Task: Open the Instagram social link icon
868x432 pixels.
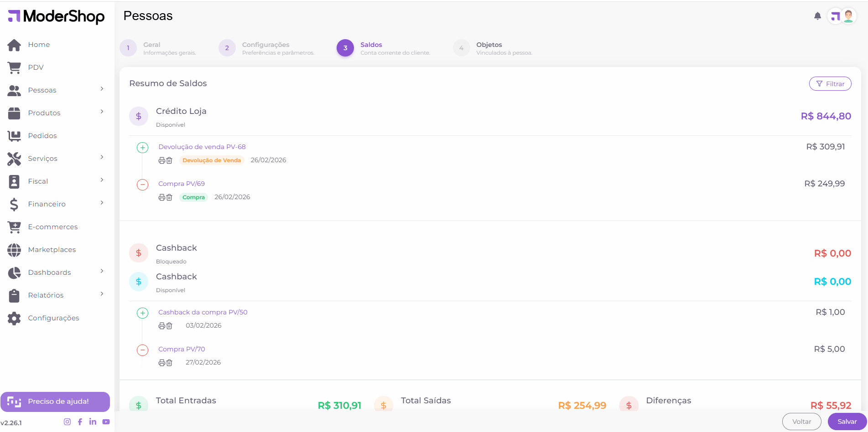Action: coord(67,422)
